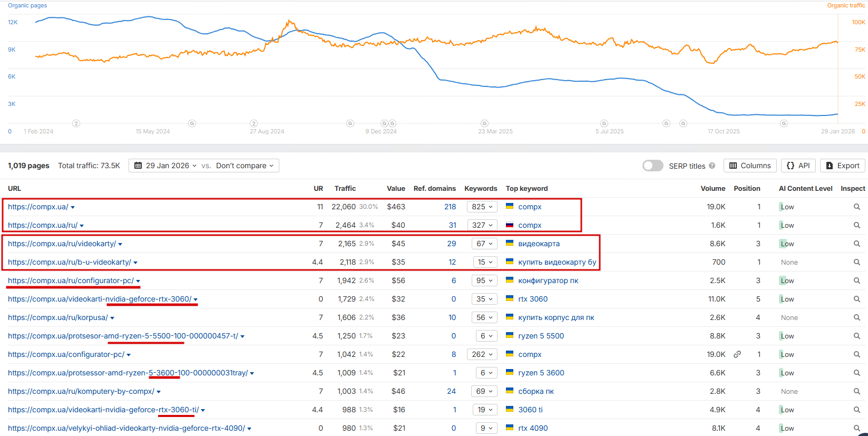Inspect the ryzen-5-5500 row
This screenshot has width=868, height=436.
pos(857,336)
